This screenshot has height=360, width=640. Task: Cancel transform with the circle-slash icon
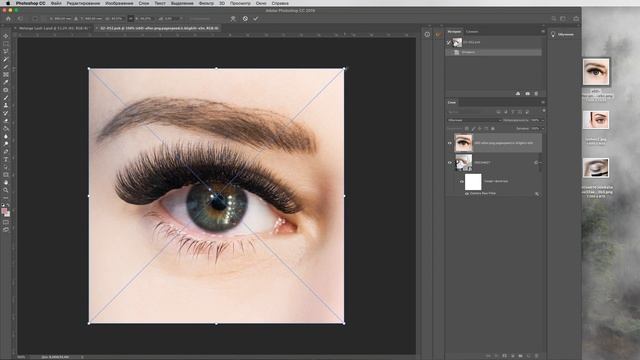click(245, 19)
